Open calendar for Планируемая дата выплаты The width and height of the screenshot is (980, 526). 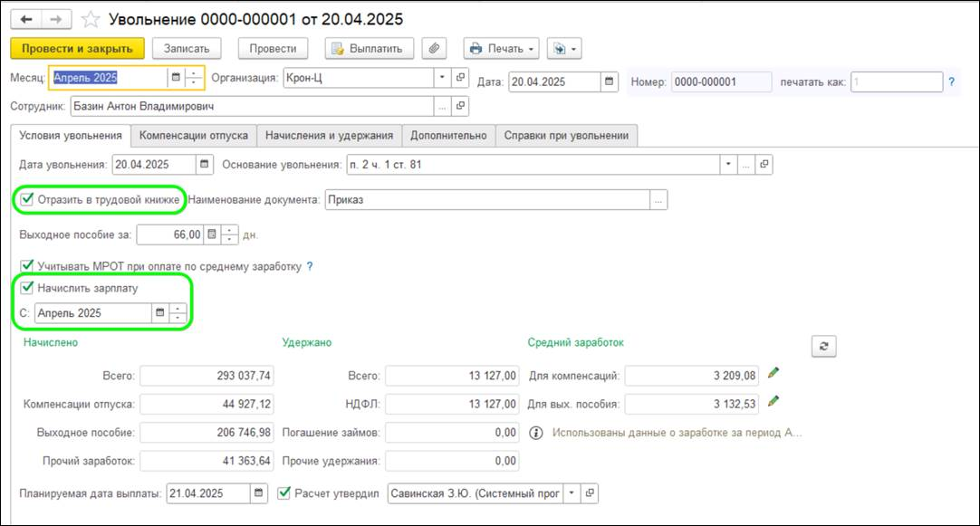[259, 493]
